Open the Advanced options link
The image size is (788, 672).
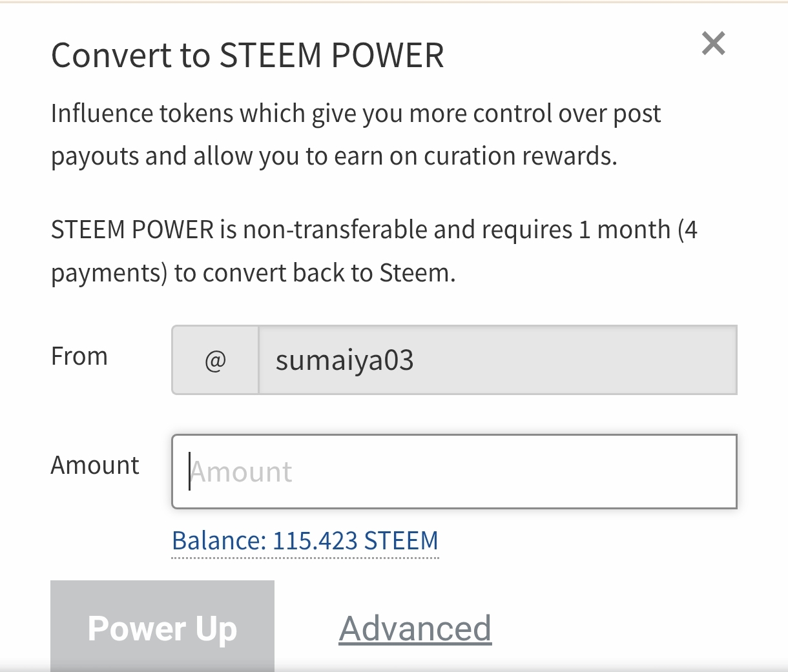click(x=415, y=628)
